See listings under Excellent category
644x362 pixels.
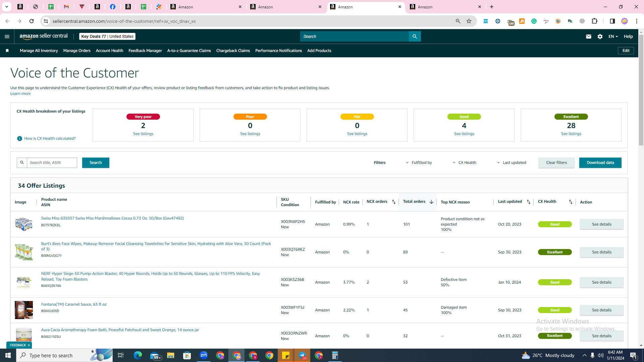(x=571, y=134)
